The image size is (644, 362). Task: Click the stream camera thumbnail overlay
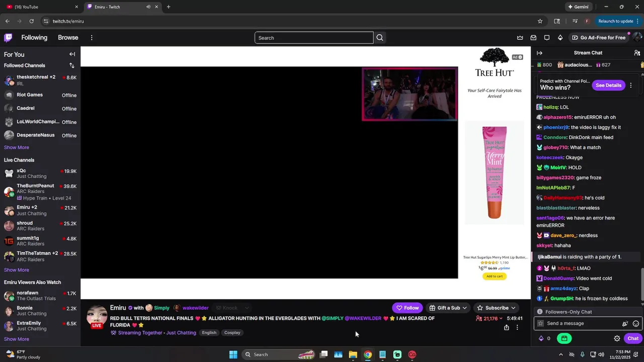(x=410, y=94)
